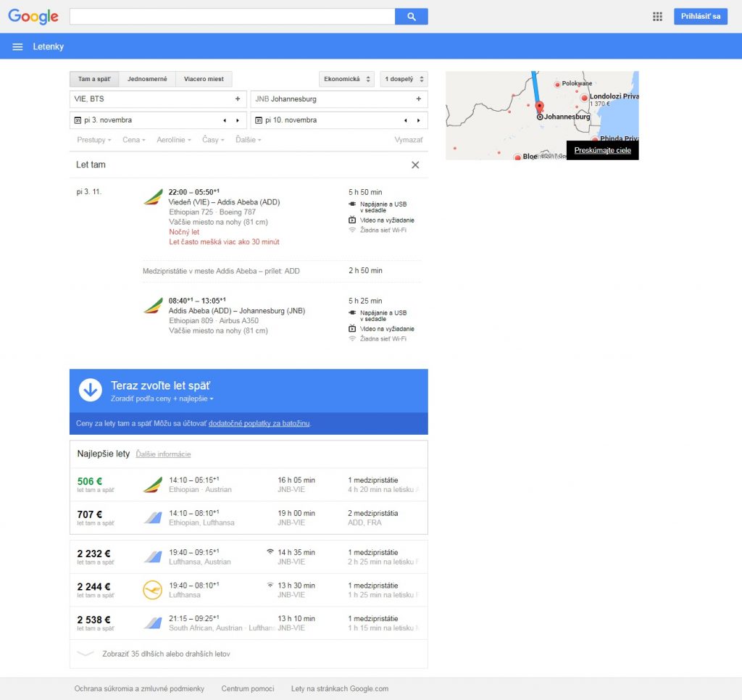Click the Google logo
The height and width of the screenshot is (700, 742).
33,16
